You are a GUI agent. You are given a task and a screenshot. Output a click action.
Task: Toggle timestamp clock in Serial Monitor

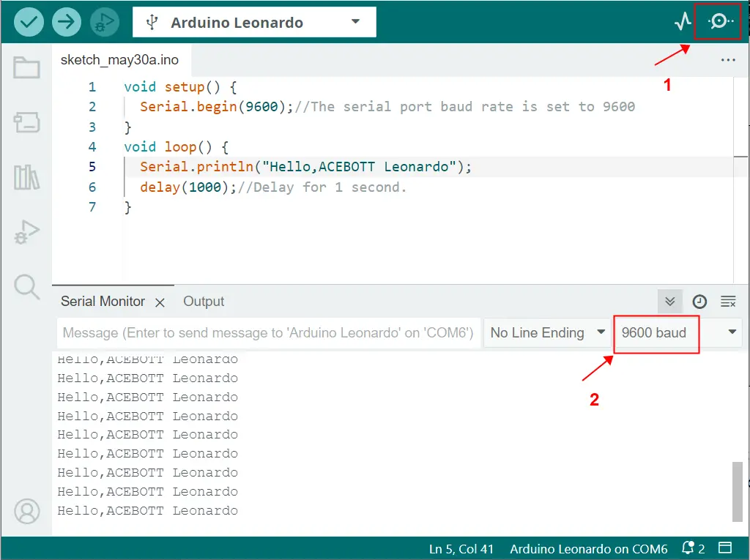coord(699,302)
